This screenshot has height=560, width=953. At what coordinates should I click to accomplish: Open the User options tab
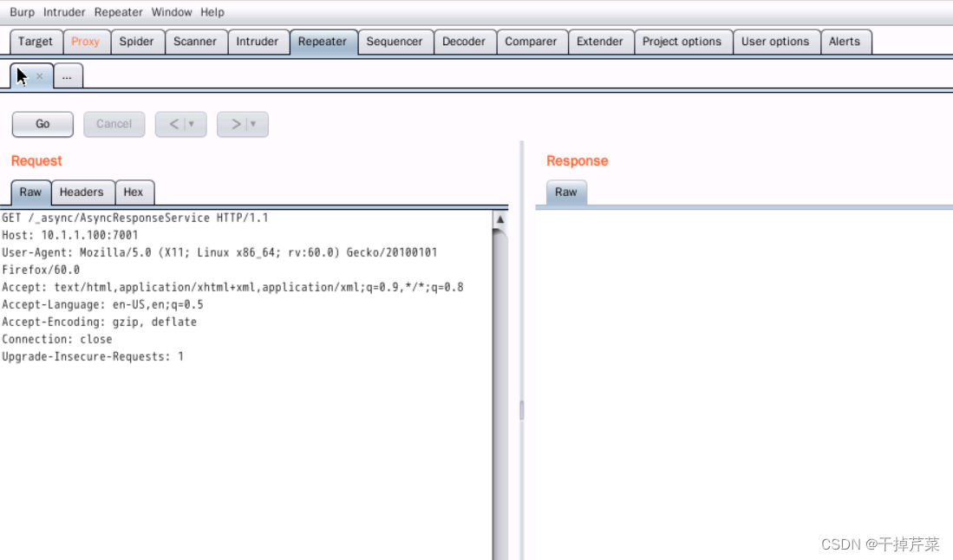[775, 42]
